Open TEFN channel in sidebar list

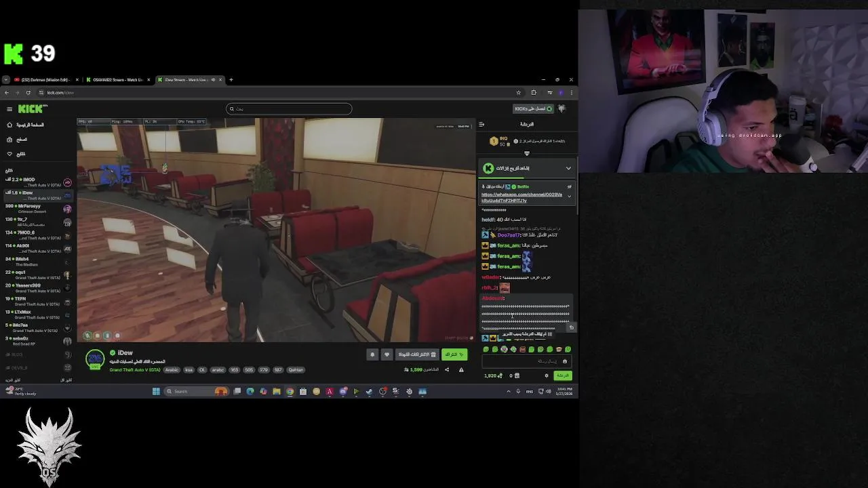(39, 301)
